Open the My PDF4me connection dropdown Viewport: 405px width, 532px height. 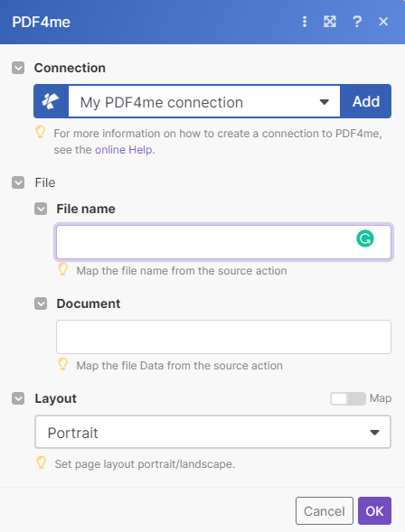coord(204,101)
